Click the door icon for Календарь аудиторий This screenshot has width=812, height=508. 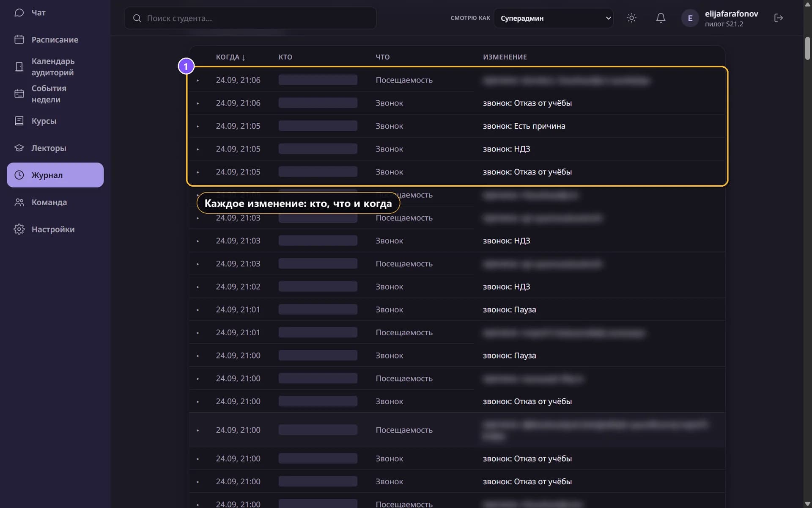coord(19,67)
